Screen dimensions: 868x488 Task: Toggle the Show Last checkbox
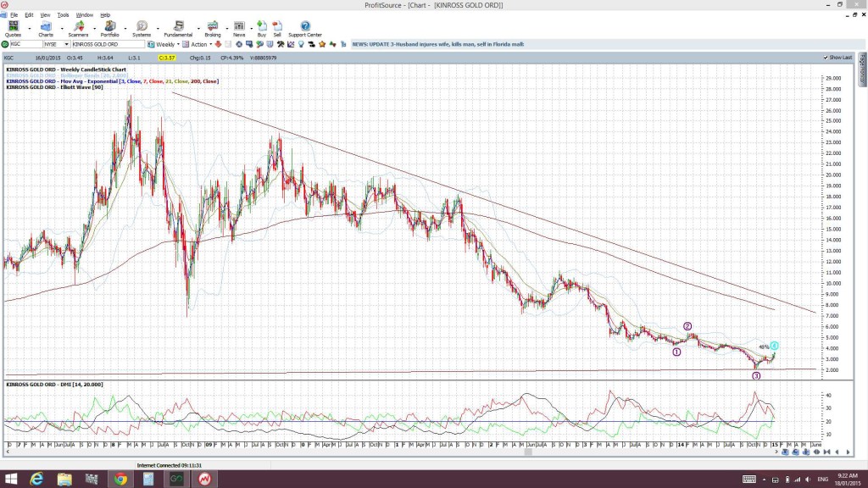tap(826, 58)
